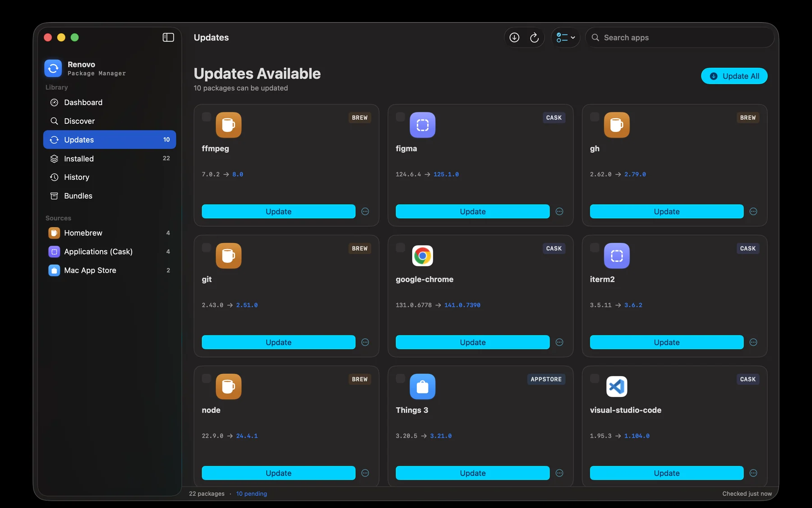This screenshot has height=508, width=812.
Task: Open Discover in the sidebar
Action: point(110,121)
